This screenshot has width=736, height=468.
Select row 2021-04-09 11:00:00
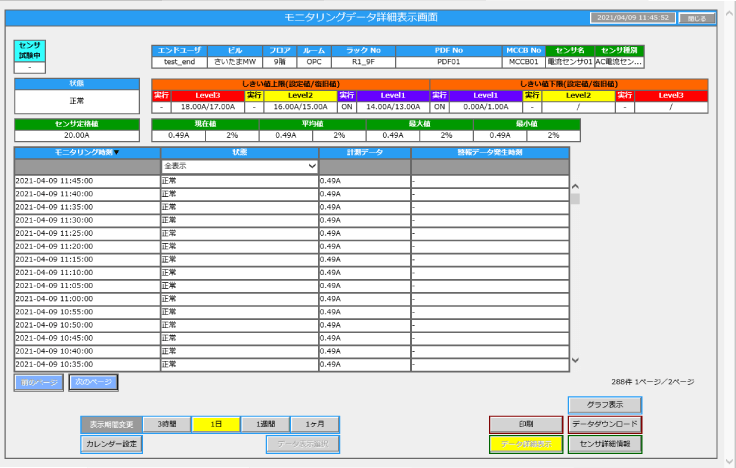click(291, 299)
